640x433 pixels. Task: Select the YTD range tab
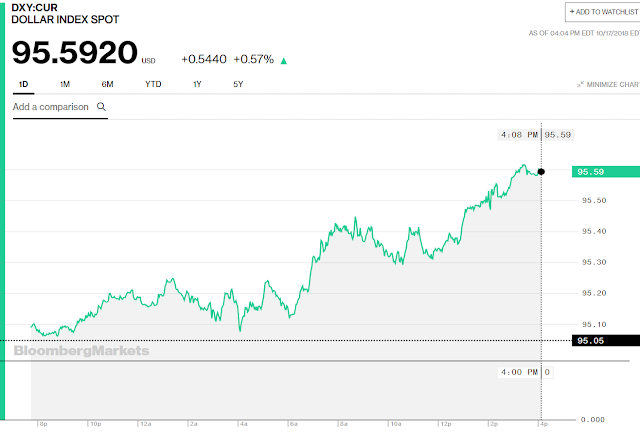coord(153,84)
